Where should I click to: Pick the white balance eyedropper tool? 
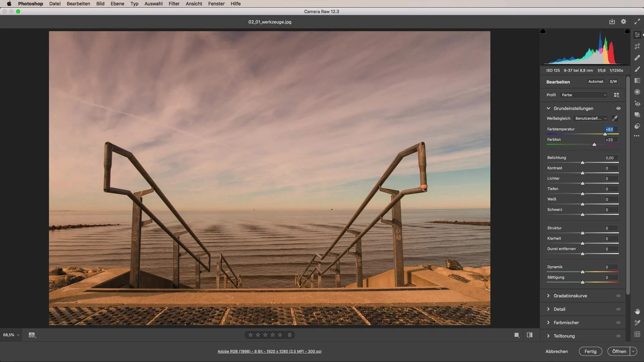click(615, 118)
